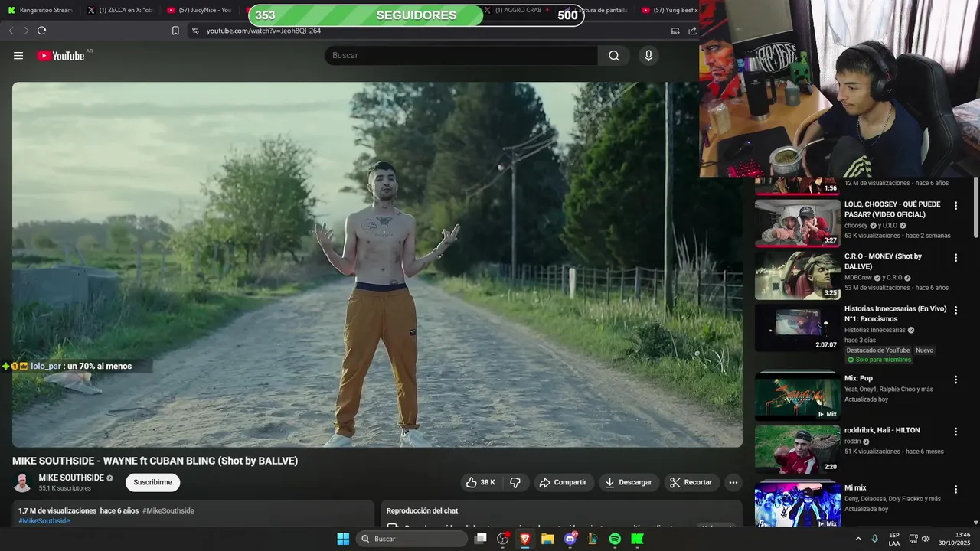Open MIKE SOUTHSIDE channel name link
Image resolution: width=980 pixels, height=551 pixels.
click(x=71, y=478)
